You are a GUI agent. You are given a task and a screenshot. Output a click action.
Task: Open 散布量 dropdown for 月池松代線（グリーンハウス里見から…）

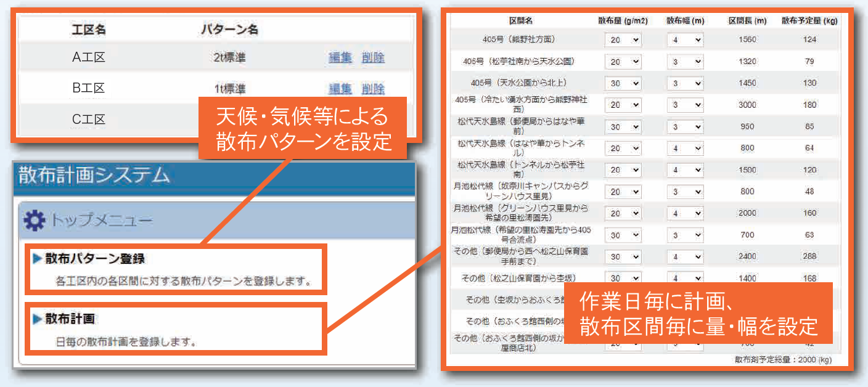[x=623, y=213]
